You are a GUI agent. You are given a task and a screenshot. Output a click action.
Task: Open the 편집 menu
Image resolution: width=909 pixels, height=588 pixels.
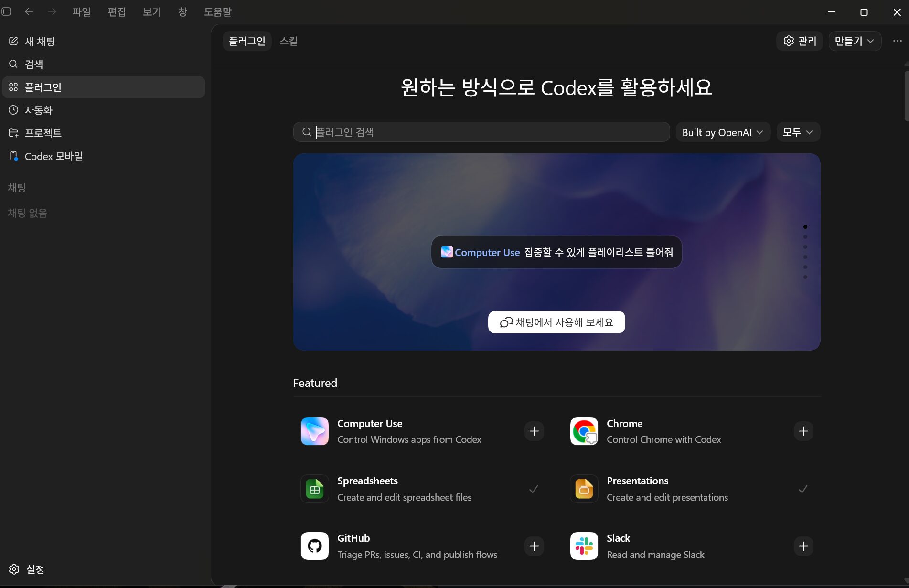(117, 12)
